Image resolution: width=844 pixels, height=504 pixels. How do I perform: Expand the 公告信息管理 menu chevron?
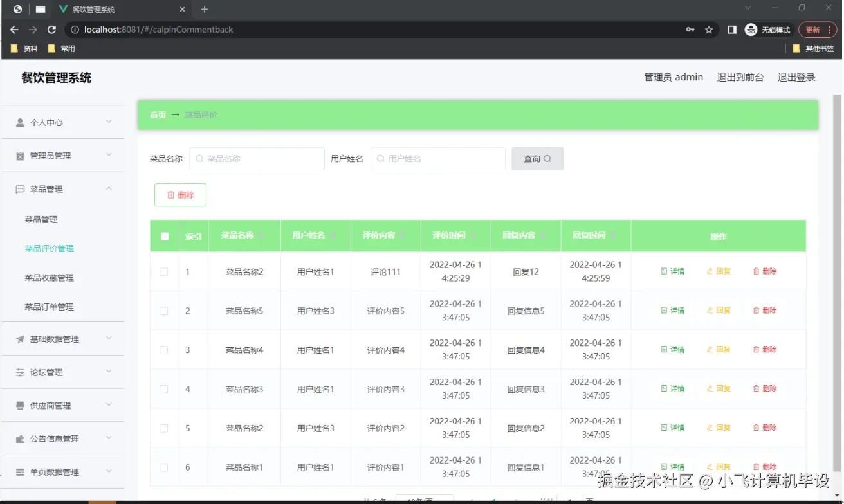pyautogui.click(x=109, y=438)
